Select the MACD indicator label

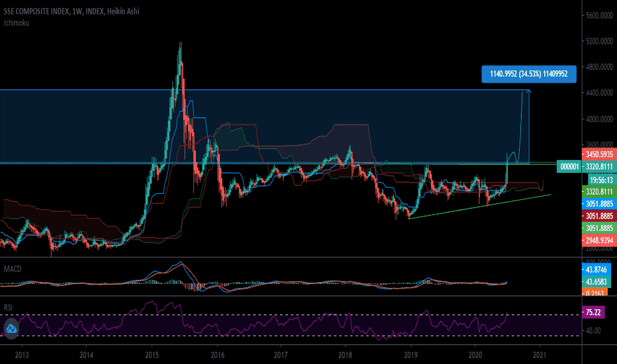(x=13, y=269)
